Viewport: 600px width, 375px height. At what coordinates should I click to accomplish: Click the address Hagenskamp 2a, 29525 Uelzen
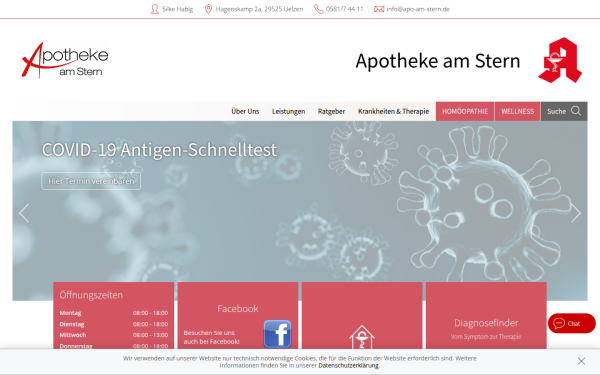(x=259, y=9)
